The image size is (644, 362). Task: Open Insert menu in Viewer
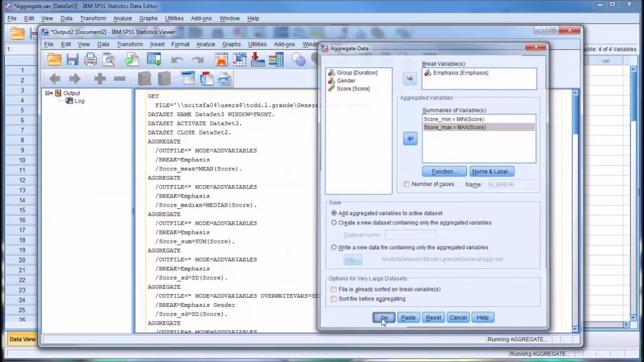157,44
